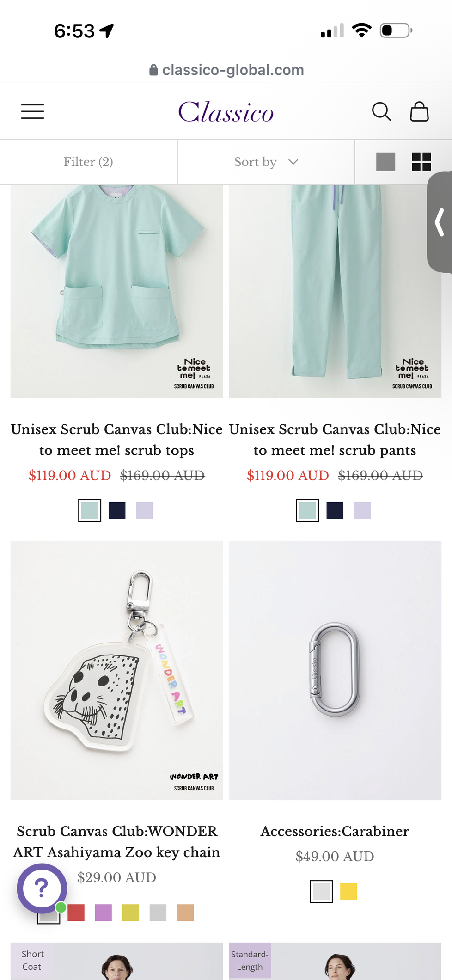Tap the classico-global.com address bar
Viewport: 452px width, 980px height.
coord(226,70)
